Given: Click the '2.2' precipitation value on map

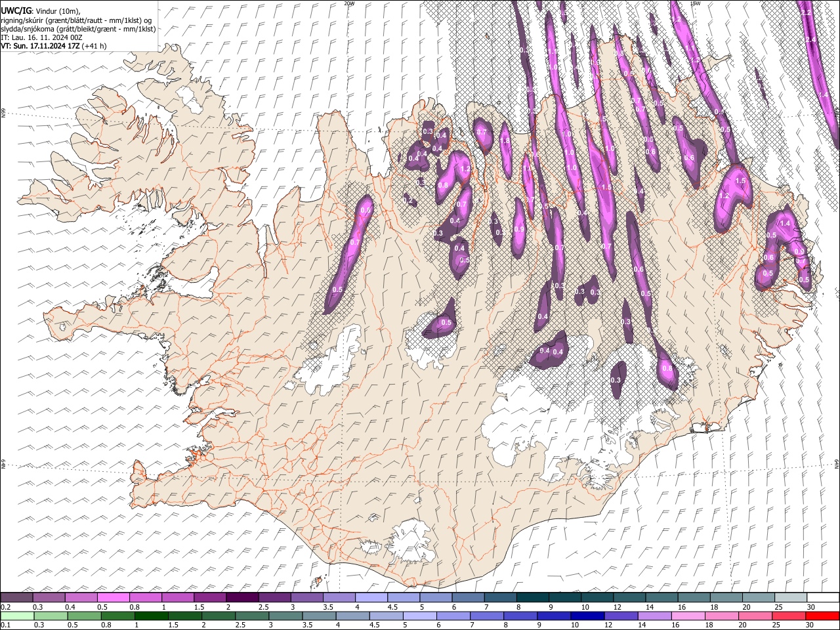Looking at the screenshot, I should (807, 12).
